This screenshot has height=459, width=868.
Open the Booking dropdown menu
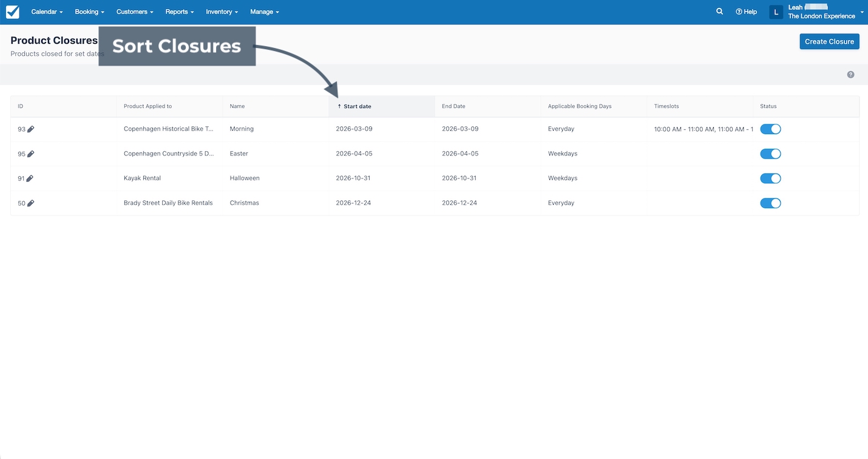pos(90,12)
